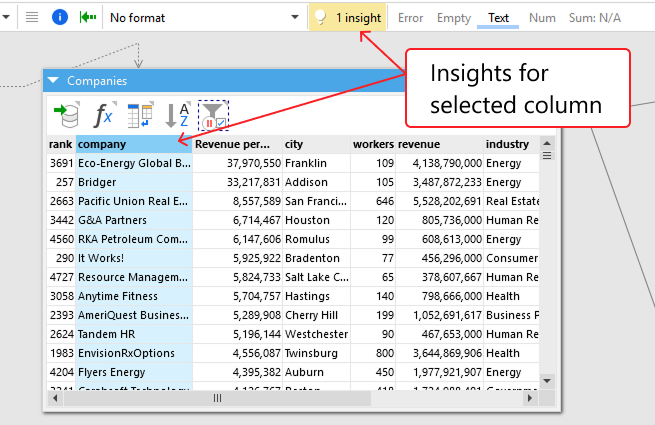Image resolution: width=655 pixels, height=425 pixels.
Task: Click the horizontal scrollbar right arrow
Action: (530, 398)
